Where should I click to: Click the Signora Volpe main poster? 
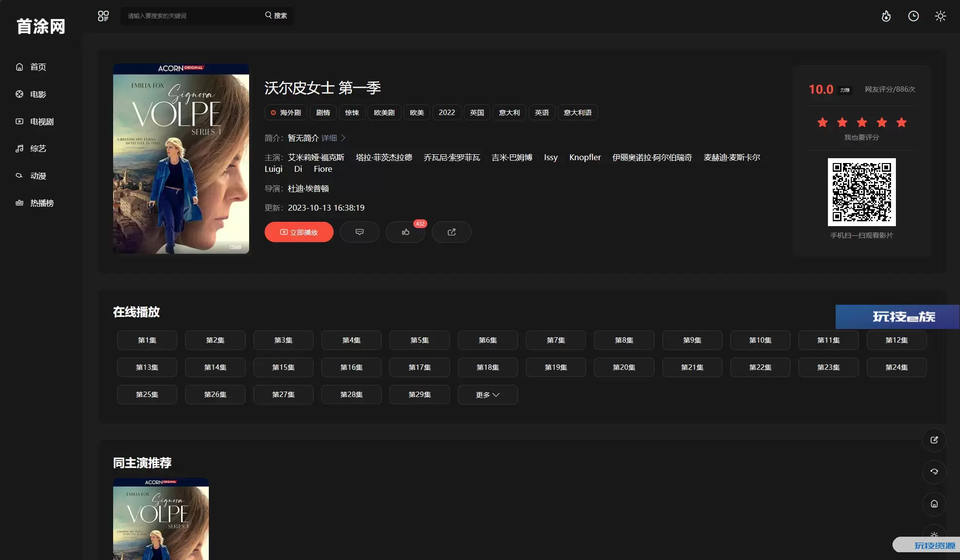(x=181, y=159)
